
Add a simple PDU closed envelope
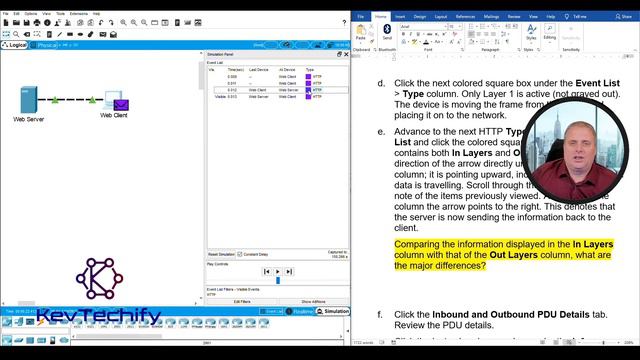point(103,34)
